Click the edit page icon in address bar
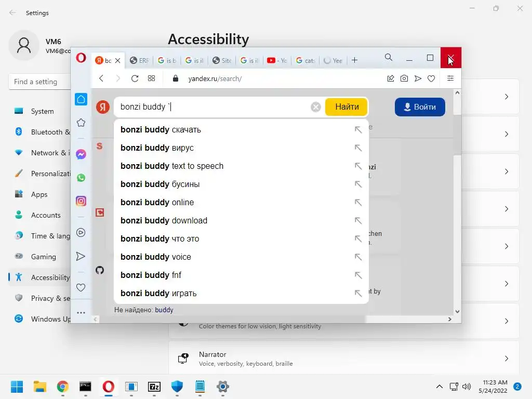 pos(391,78)
